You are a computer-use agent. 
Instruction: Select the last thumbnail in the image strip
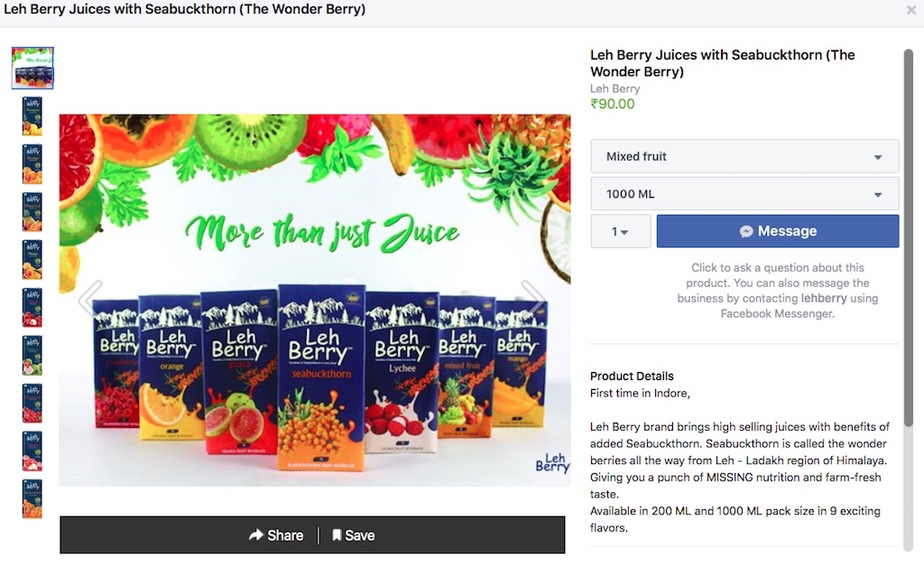[x=32, y=499]
